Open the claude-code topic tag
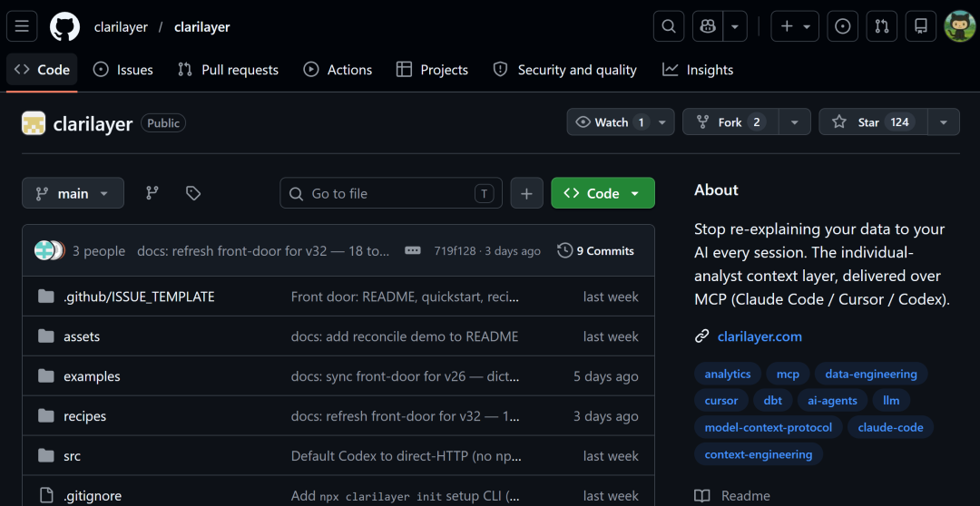980x506 pixels. [x=890, y=428]
